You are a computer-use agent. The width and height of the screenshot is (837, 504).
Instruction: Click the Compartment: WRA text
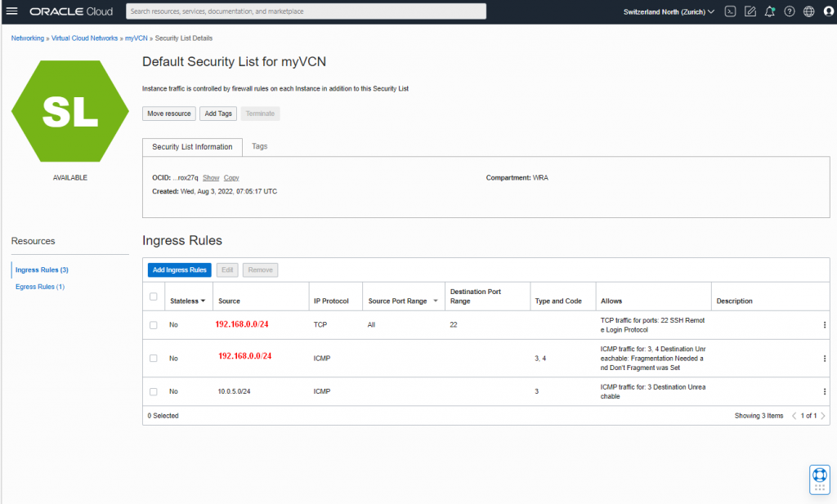517,177
